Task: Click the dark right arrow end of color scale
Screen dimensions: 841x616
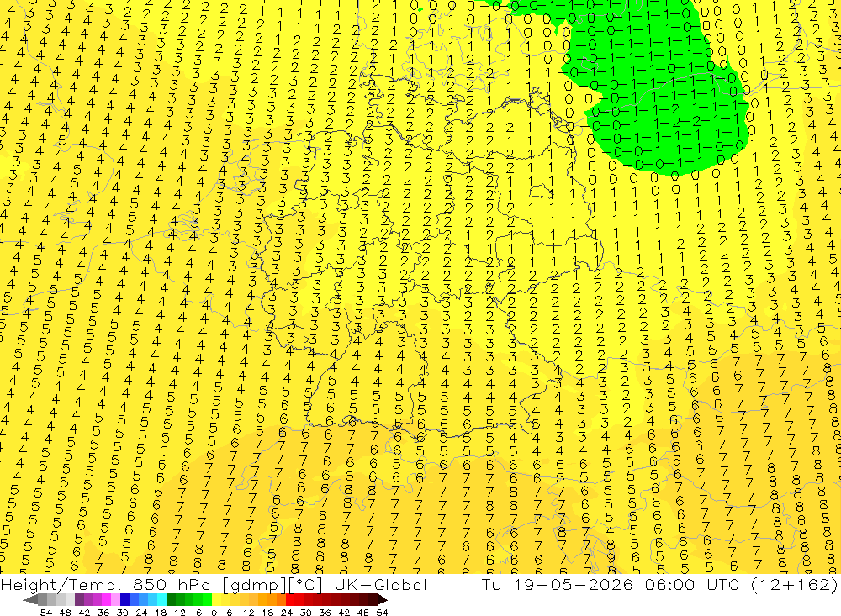Action: (x=383, y=599)
